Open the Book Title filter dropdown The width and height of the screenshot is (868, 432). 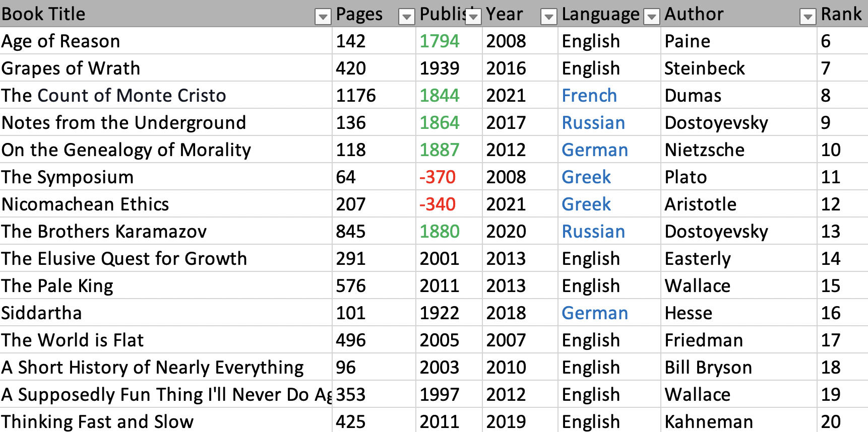tap(323, 17)
